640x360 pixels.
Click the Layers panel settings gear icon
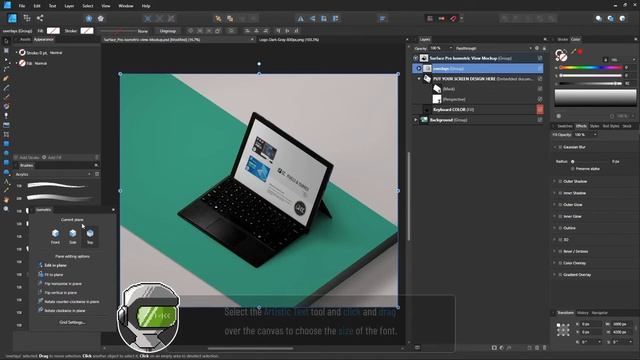pos(537,48)
